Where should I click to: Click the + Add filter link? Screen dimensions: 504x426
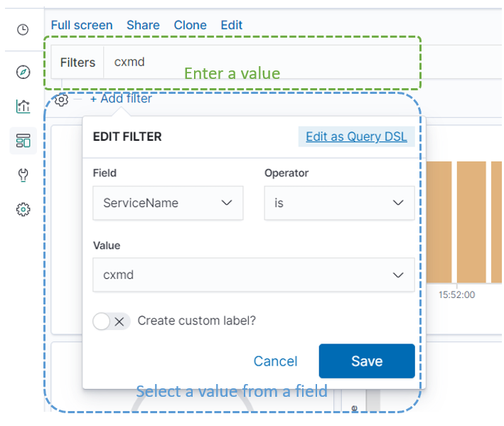pos(121,99)
